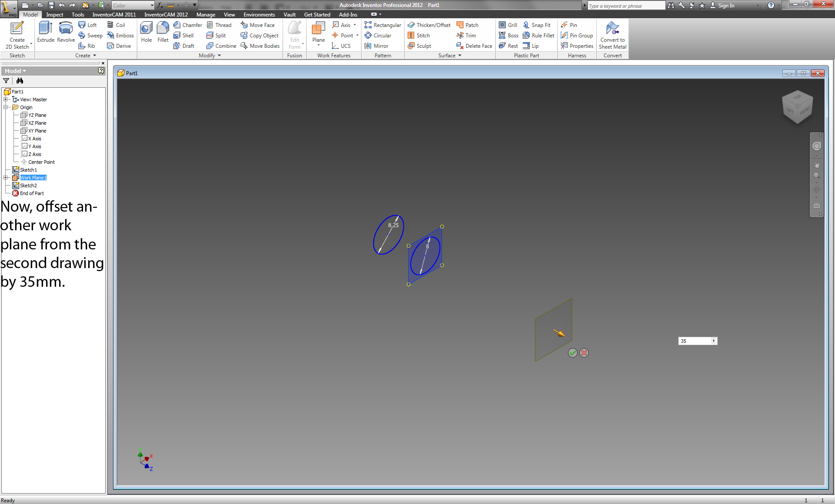Click the Sign In link
The image size is (835, 504).
pyautogui.click(x=722, y=5)
